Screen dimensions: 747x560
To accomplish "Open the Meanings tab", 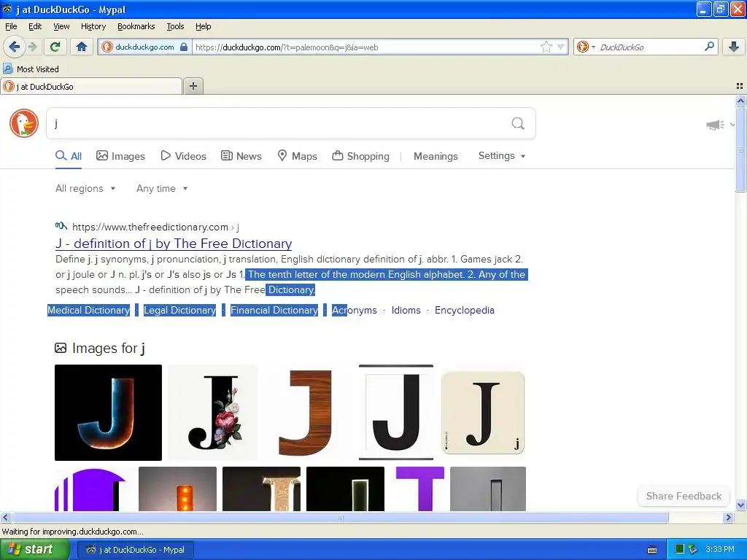I will 436,156.
